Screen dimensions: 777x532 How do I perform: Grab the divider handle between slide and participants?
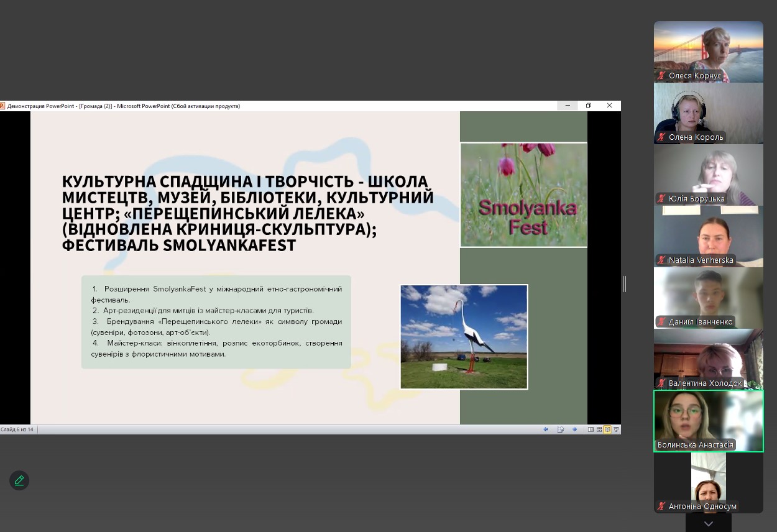point(625,283)
